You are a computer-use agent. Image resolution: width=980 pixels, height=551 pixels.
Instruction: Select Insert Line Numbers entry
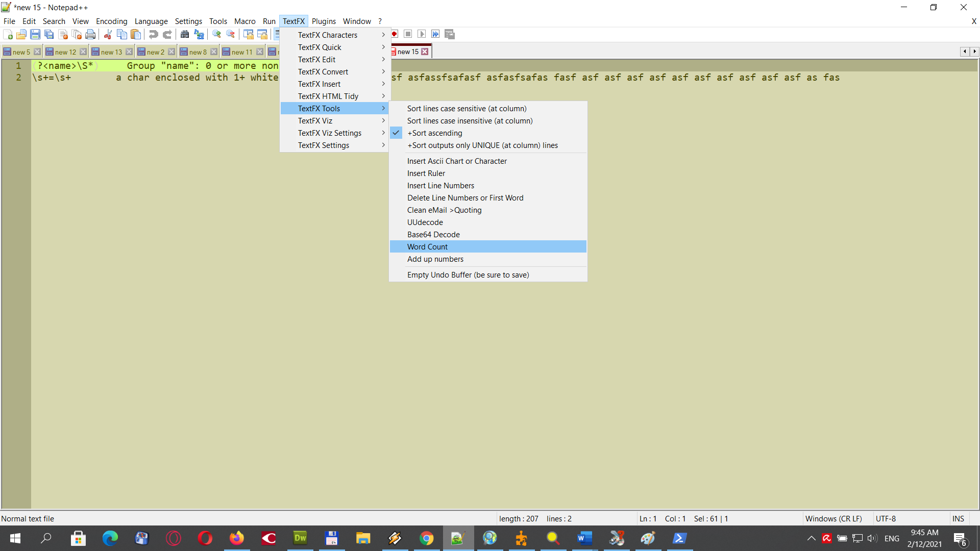(488, 186)
